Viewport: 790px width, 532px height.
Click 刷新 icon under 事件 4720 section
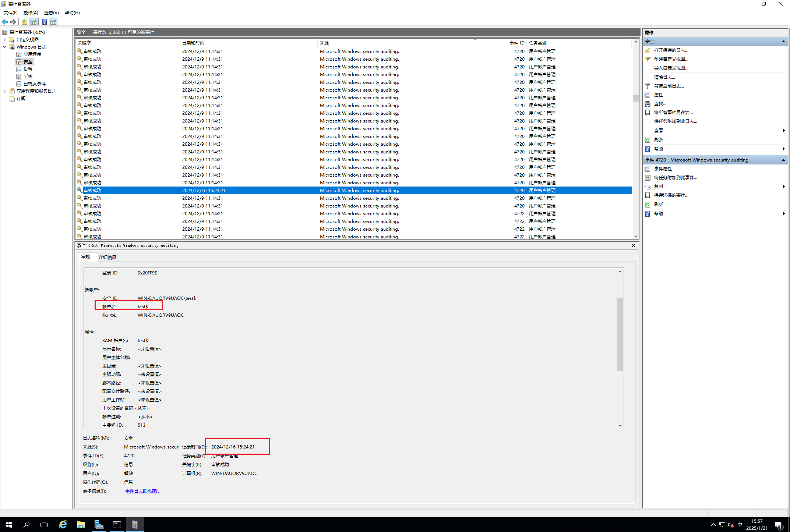coord(648,205)
